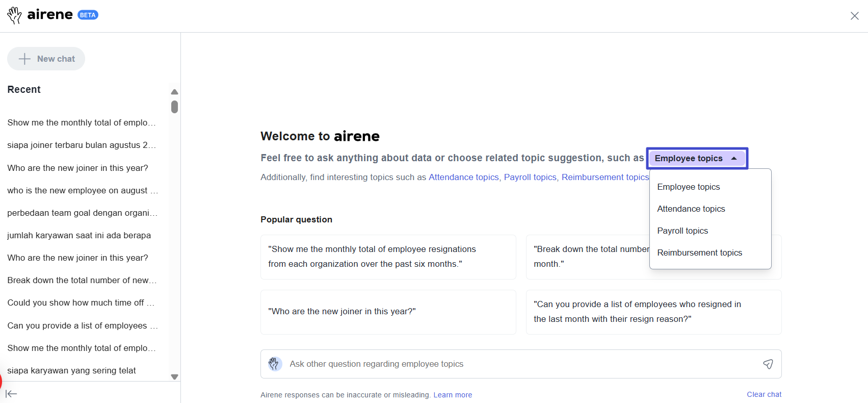Close the airene panel with the X icon
Viewport: 868px width, 403px height.
(854, 16)
